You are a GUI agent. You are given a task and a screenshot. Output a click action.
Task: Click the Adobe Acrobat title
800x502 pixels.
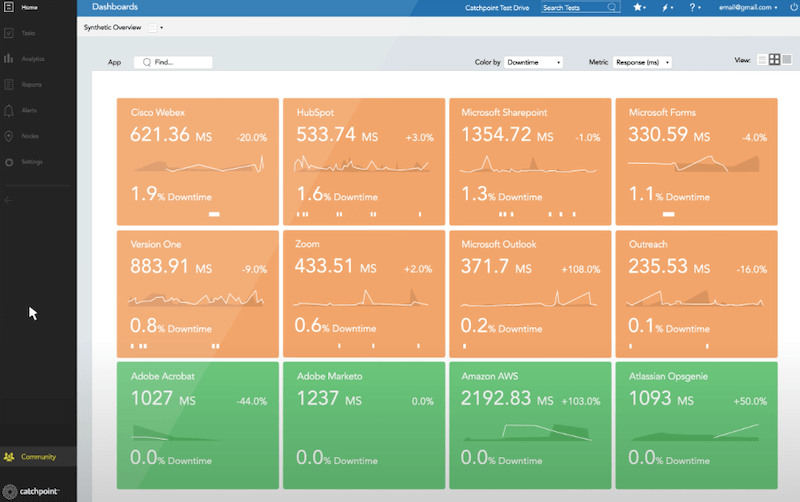point(162,376)
